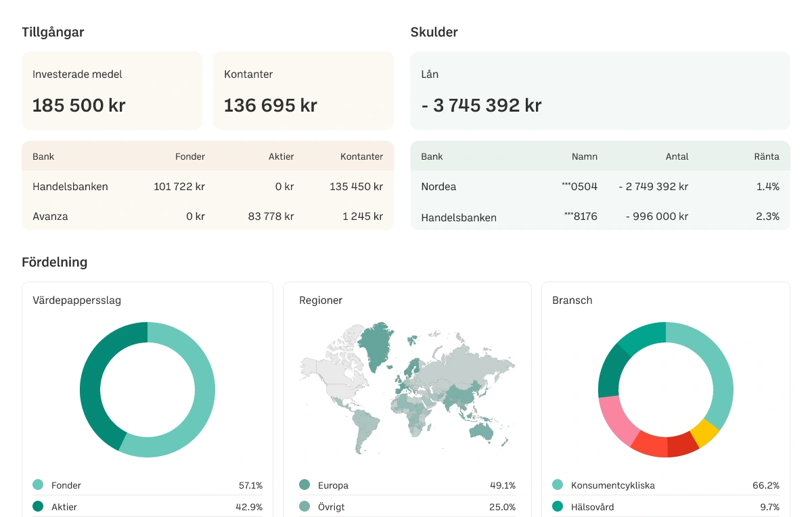
Task: Click the Konsumentcykliska legend color dot
Action: pyautogui.click(x=558, y=485)
